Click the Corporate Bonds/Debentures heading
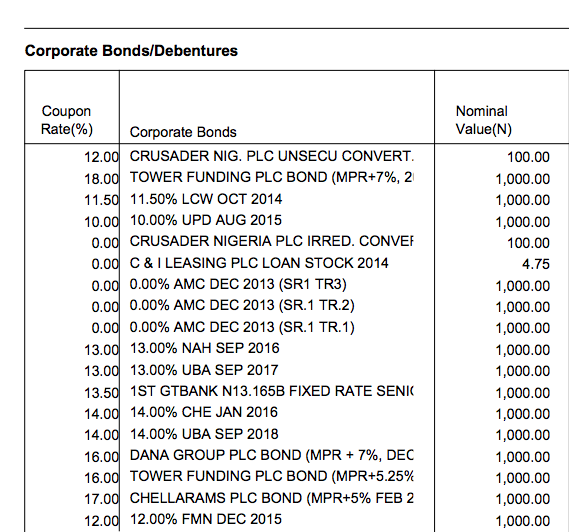This screenshot has height=532, width=569. tap(131, 50)
